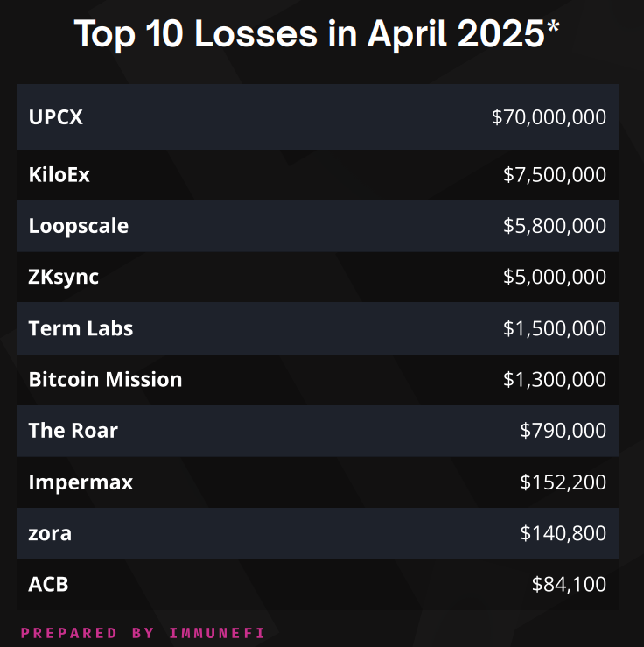
Task: Select the Impermax row label
Action: [x=80, y=482]
